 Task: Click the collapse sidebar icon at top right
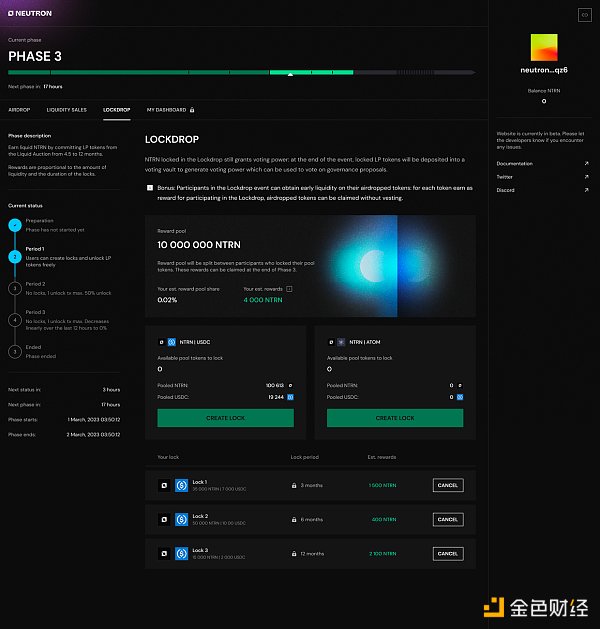tap(584, 15)
